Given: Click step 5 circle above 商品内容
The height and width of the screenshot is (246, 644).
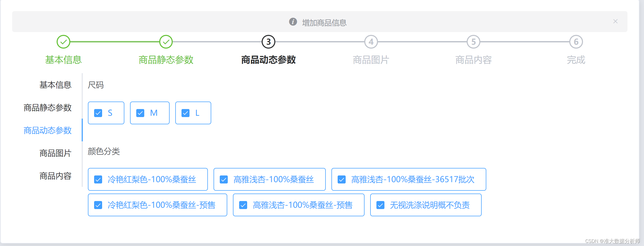Looking at the screenshot, I should (473, 41).
